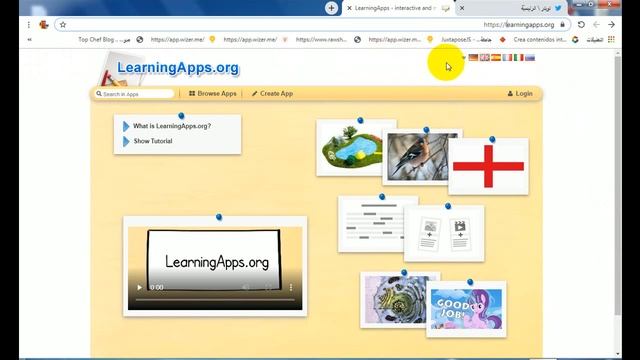Click the greyed-out left-pointing navigation arrow

596,24
